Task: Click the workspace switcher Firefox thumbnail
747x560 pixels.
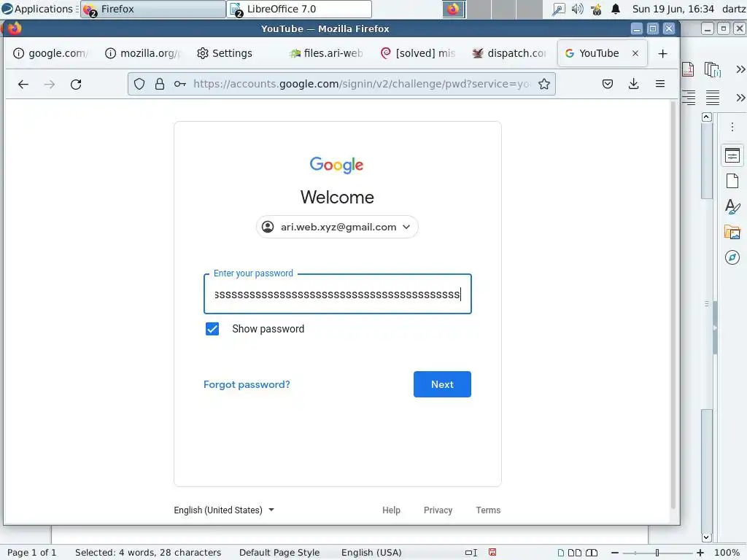Action: [x=453, y=9]
